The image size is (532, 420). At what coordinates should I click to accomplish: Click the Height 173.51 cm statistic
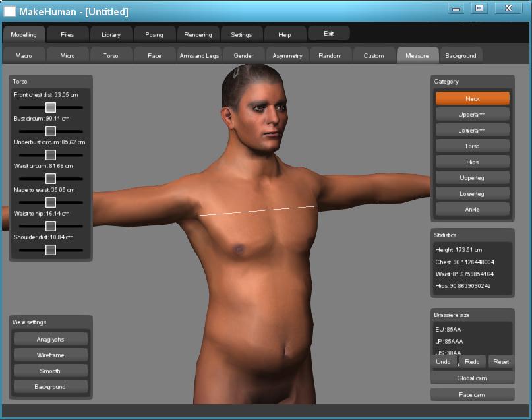(x=459, y=250)
